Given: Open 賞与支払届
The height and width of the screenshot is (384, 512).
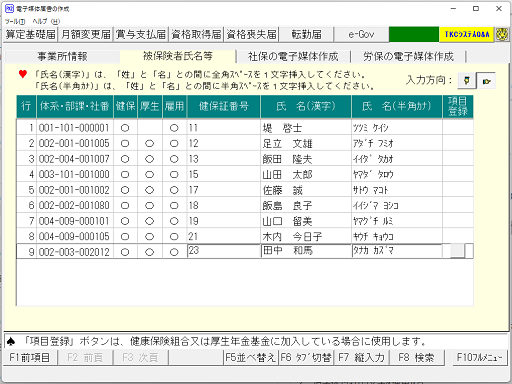Looking at the screenshot, I should click(x=141, y=34).
